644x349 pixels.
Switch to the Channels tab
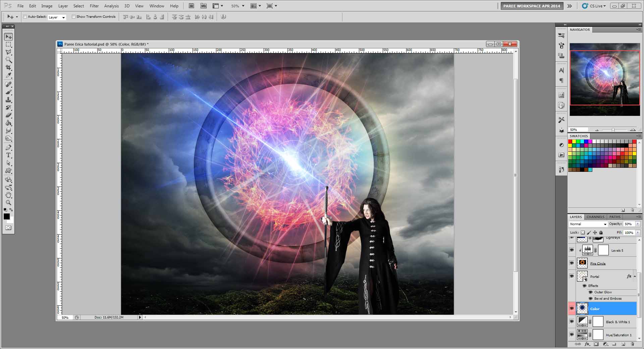(595, 217)
